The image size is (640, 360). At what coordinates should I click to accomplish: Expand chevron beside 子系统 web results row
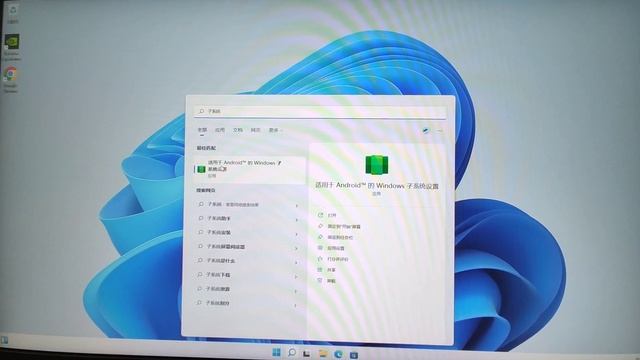tap(297, 206)
